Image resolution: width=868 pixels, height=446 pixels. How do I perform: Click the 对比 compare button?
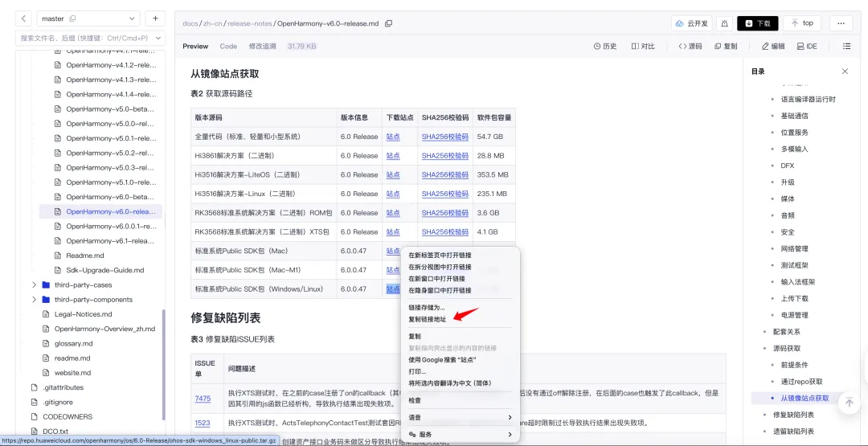(643, 47)
